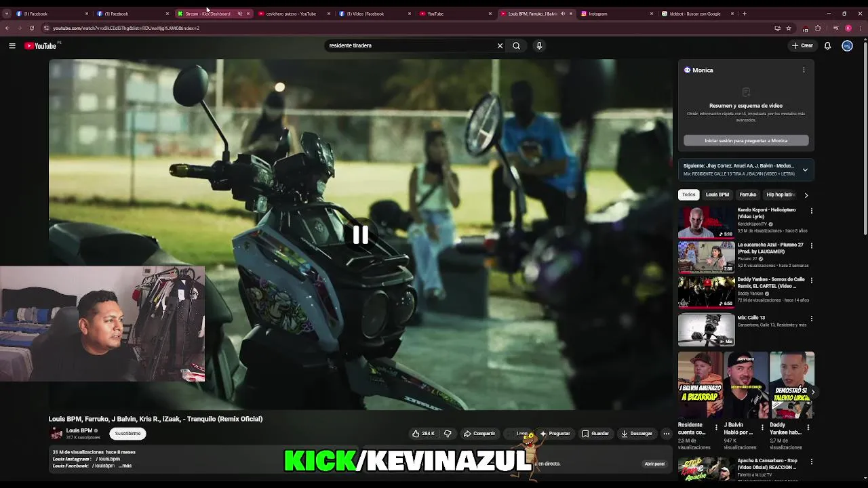Viewport: 868px width, 488px height.
Task: Open the tab search dropdown arrow
Action: click(7, 14)
